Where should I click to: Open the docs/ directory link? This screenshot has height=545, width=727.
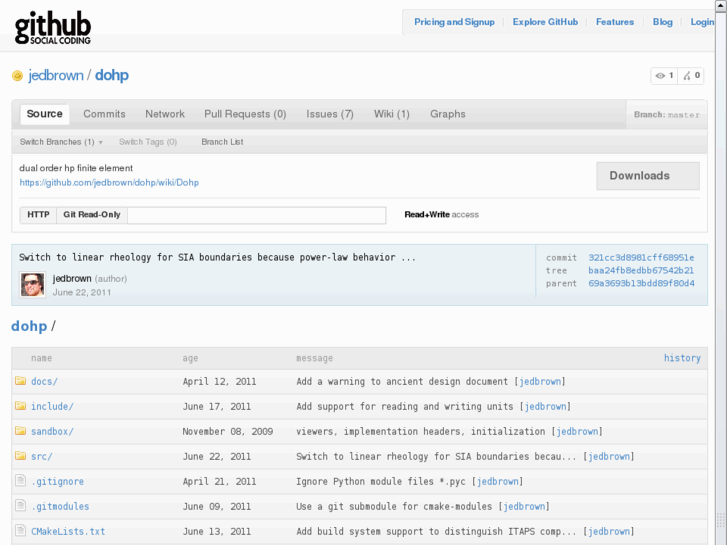coord(44,381)
